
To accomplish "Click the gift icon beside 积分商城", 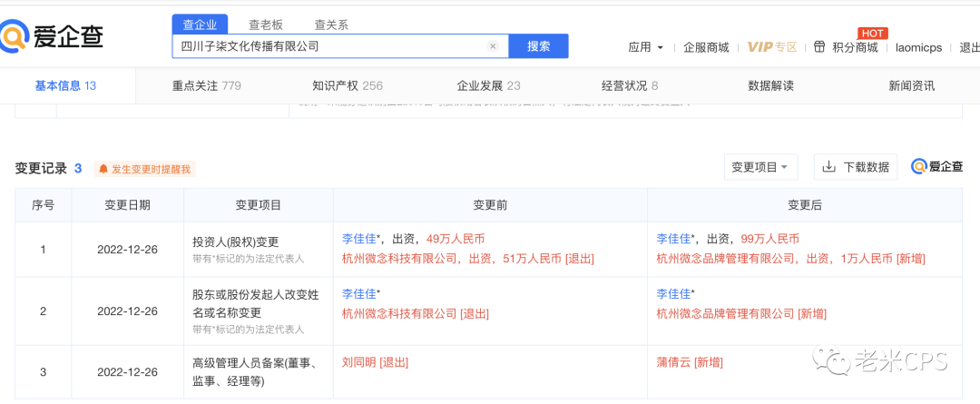I will (x=819, y=47).
